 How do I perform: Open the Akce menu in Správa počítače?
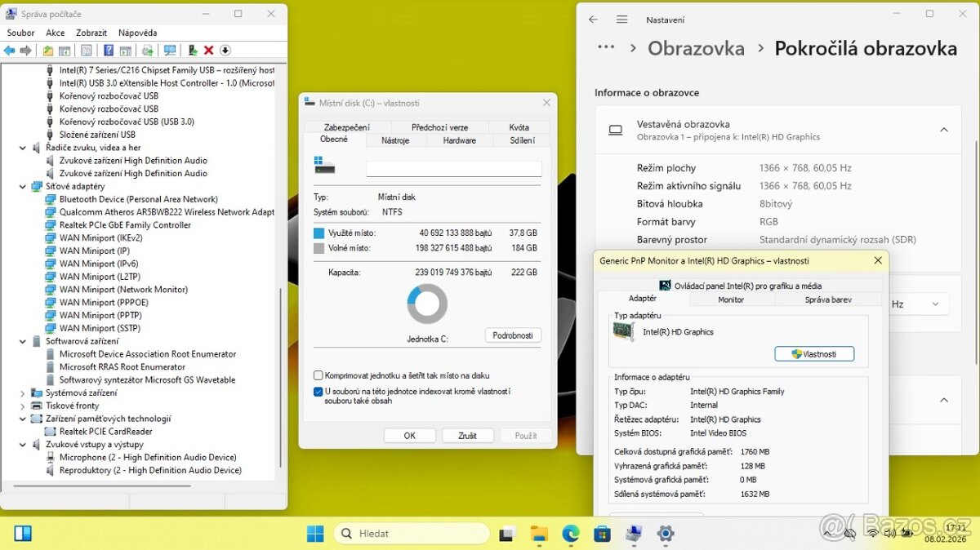(x=54, y=33)
